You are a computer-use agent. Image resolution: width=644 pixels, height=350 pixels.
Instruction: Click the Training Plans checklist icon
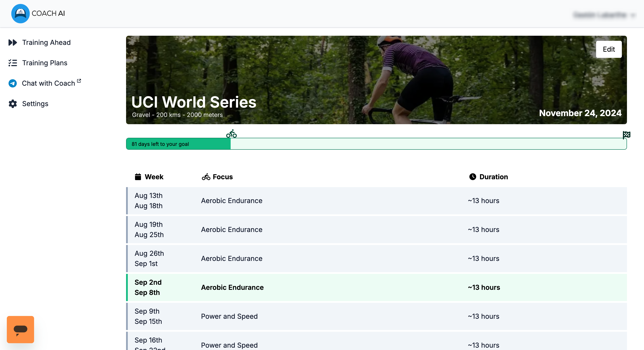point(13,63)
